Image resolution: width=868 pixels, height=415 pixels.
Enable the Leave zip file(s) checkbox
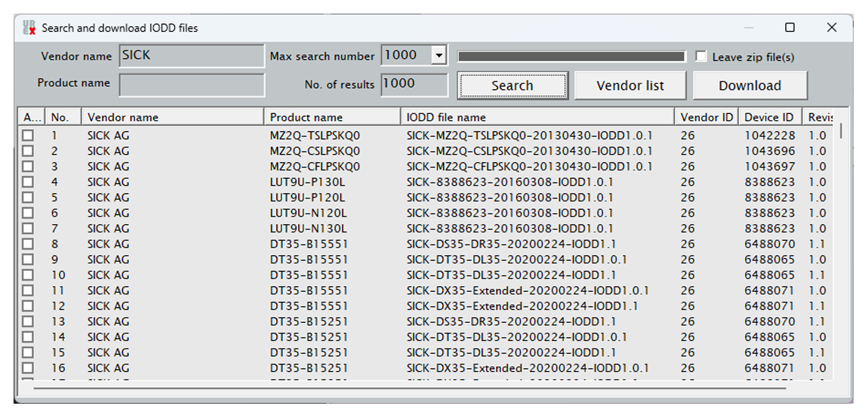pyautogui.click(x=701, y=57)
